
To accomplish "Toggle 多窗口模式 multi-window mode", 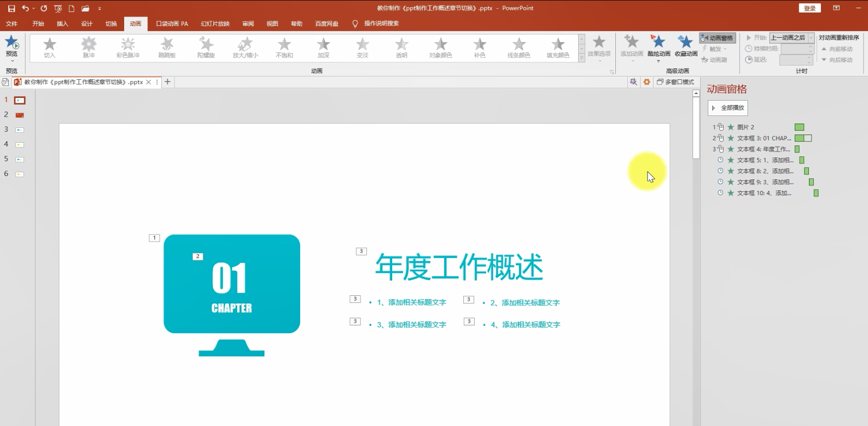I will [x=675, y=82].
